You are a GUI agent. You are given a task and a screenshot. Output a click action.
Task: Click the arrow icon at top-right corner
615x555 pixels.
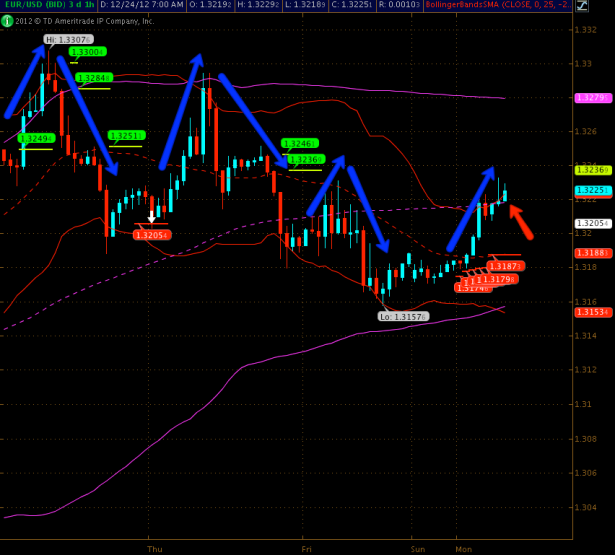click(x=607, y=6)
